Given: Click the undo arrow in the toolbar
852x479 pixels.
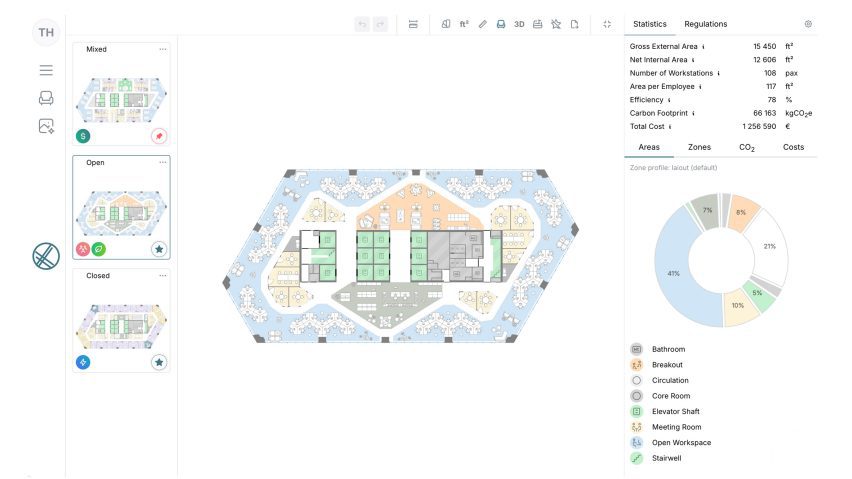Looking at the screenshot, I should click(x=362, y=24).
